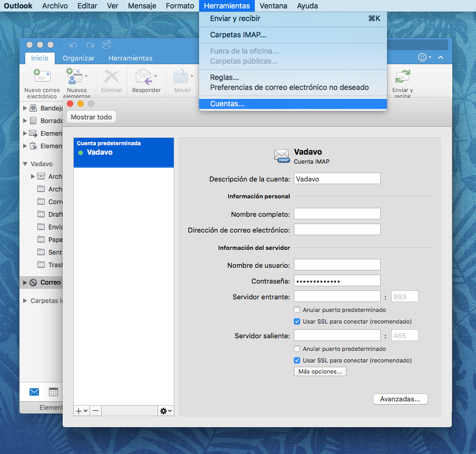Click the Nombre de usuario field
The width and height of the screenshot is (476, 454).
point(337,265)
